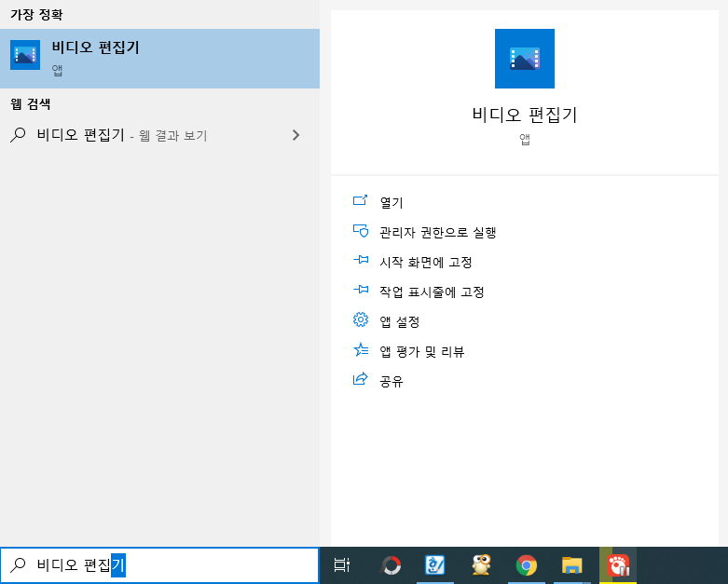Click pin icon beside 작업 표시줄에 고정

click(x=361, y=290)
